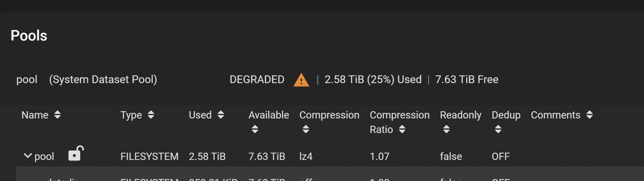Click the lz4 compression value in pool row
Image resolution: width=644 pixels, height=181 pixels.
[x=306, y=156]
